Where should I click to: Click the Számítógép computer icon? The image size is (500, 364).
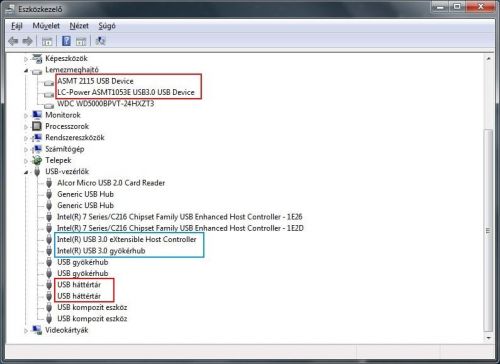point(37,149)
